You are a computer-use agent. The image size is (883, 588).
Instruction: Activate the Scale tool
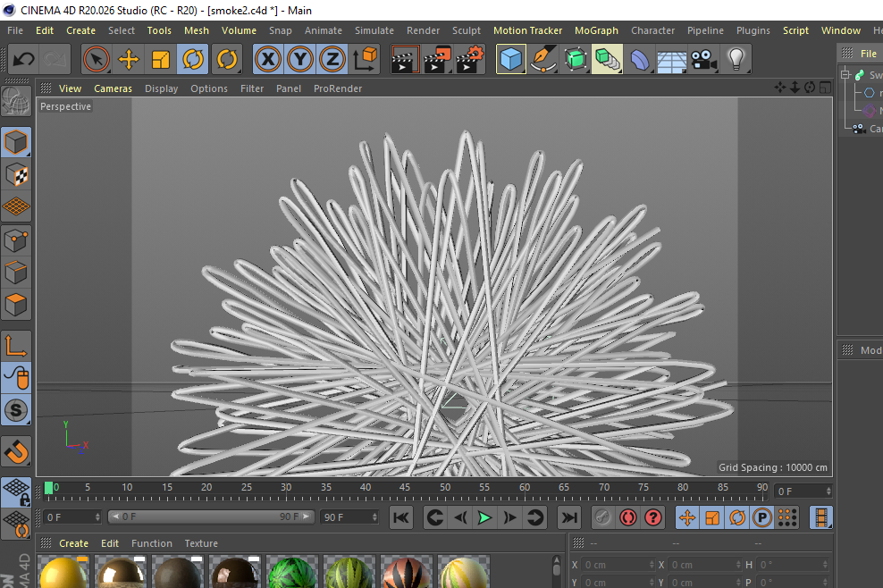coord(161,59)
